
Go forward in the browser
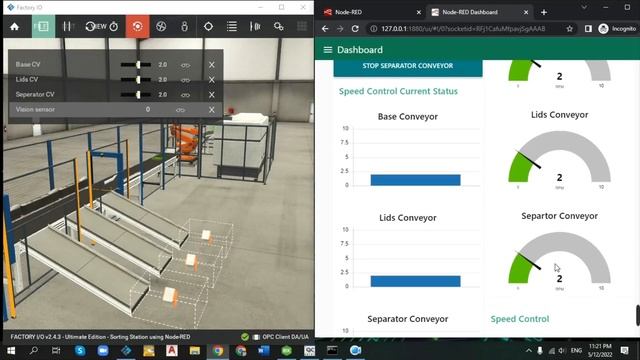coord(340,29)
